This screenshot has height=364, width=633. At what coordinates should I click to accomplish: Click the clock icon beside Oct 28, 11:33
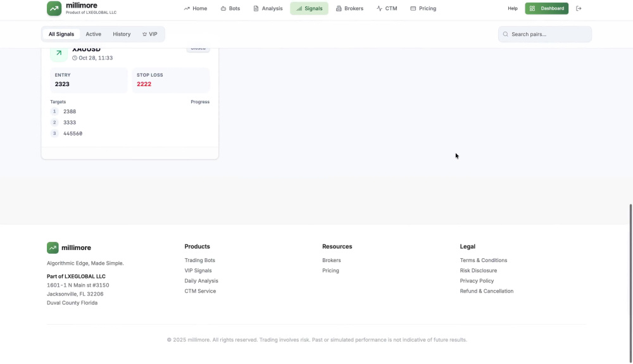75,58
